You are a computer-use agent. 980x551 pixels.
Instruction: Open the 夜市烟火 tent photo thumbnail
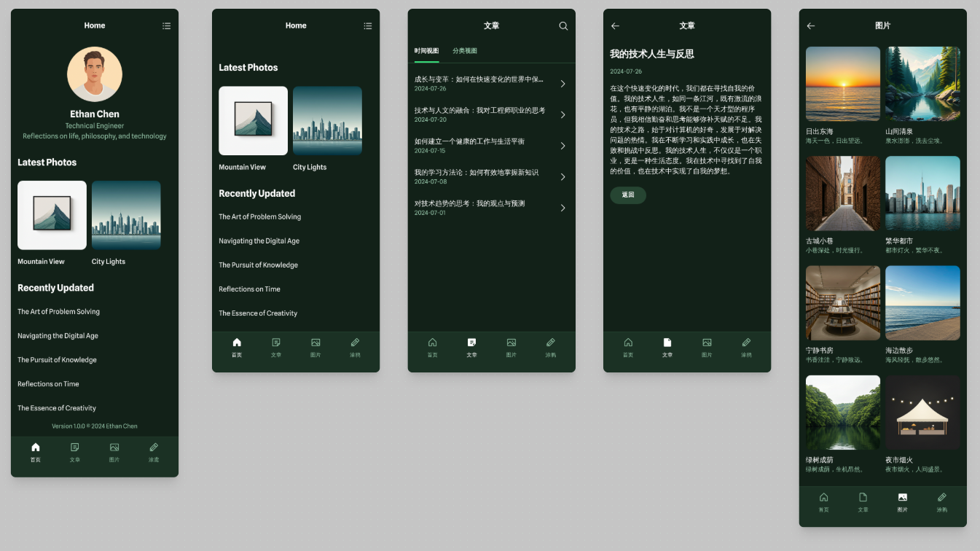pyautogui.click(x=922, y=413)
